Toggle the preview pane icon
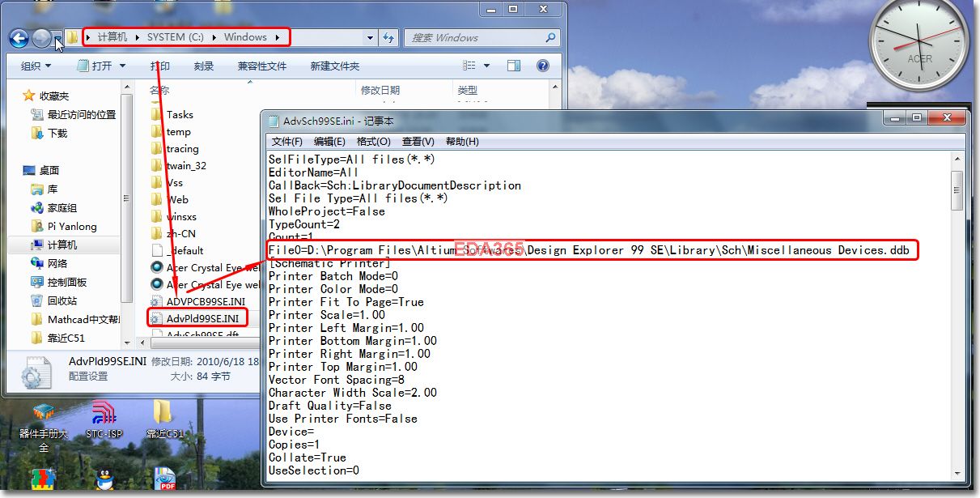Screen dimensions: 980x498 pyautogui.click(x=515, y=66)
